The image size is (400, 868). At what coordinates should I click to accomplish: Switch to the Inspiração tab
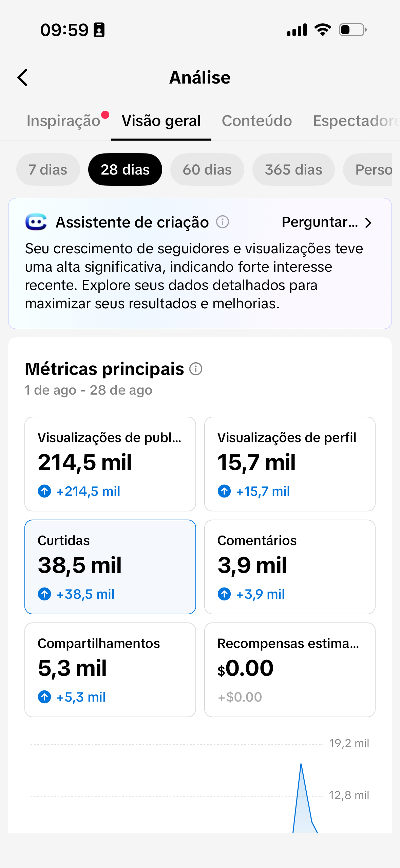(63, 121)
